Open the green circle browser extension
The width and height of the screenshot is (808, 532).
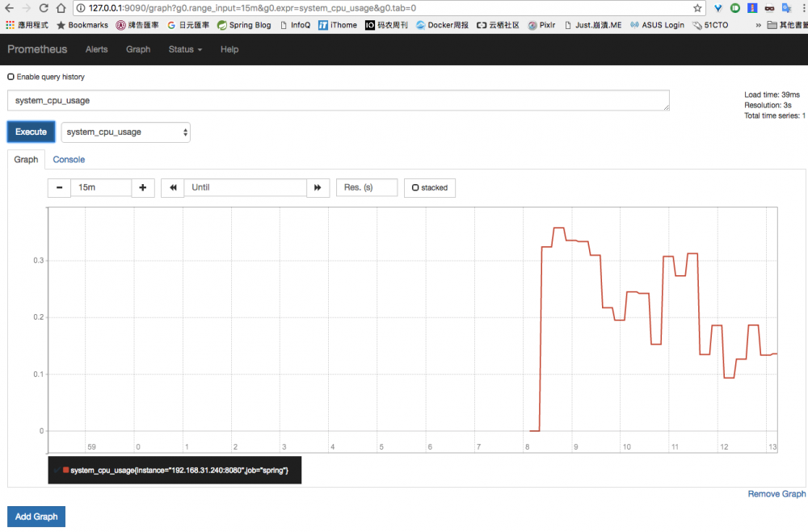[735, 8]
